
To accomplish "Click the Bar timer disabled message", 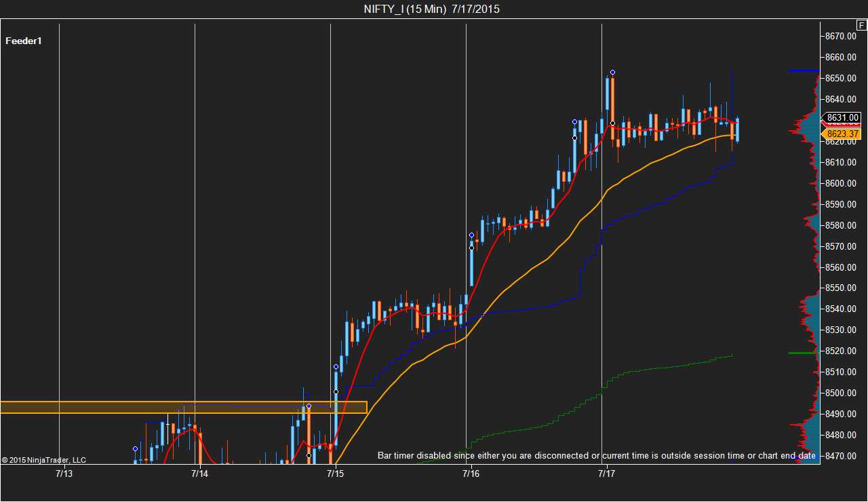I will [x=597, y=455].
